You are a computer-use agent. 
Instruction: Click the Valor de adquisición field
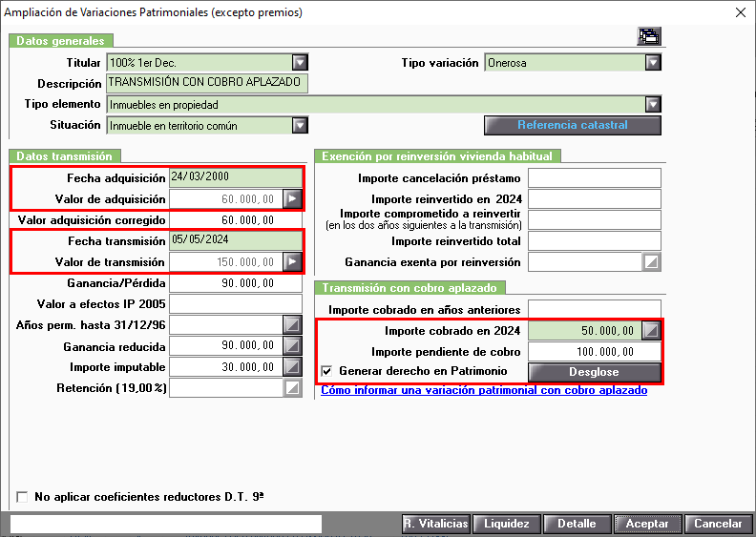225,199
